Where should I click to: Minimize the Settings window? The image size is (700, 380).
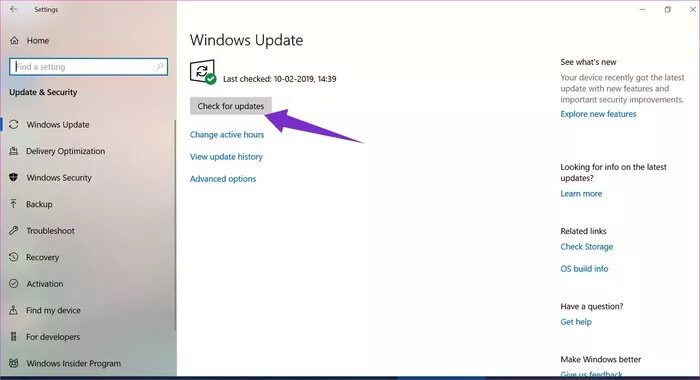642,9
